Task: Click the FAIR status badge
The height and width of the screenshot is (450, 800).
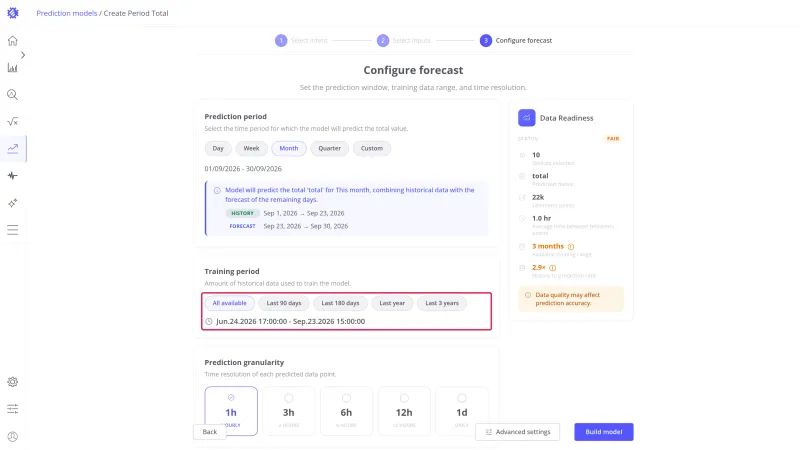Action: [613, 139]
